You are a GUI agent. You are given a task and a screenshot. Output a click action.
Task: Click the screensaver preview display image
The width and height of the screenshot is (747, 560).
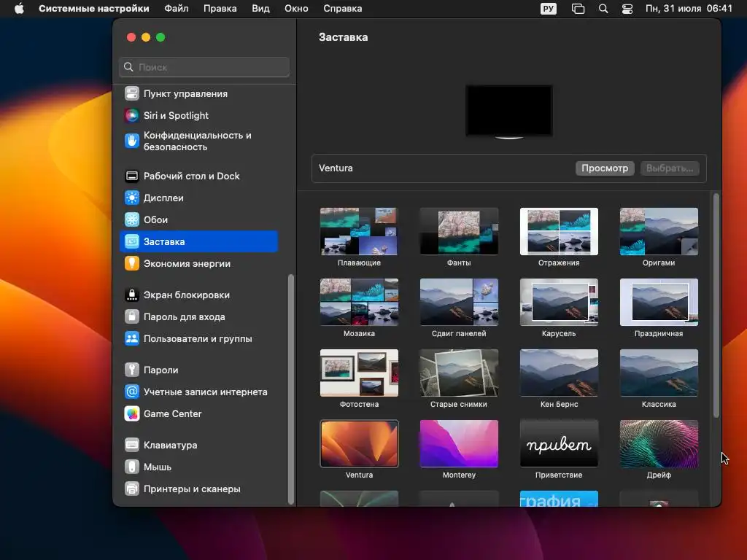[508, 111]
